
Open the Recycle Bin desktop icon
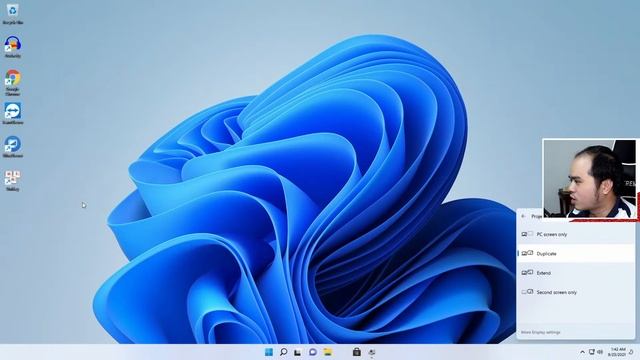coord(13,13)
